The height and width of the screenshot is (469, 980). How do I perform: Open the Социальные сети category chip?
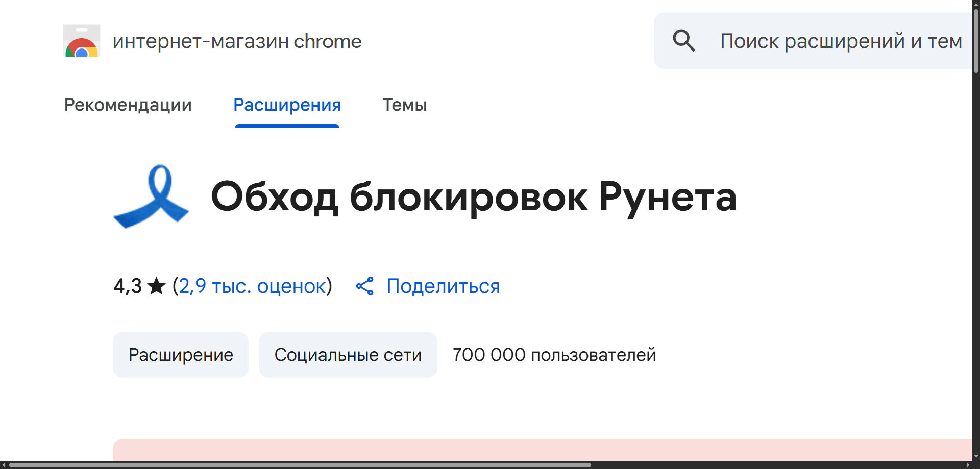[x=348, y=355]
